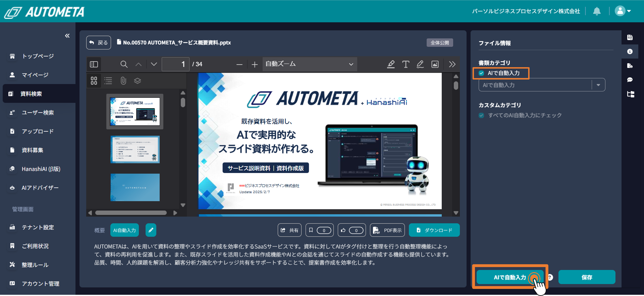Click the ダウンロード button
This screenshot has width=644, height=296.
434,230
